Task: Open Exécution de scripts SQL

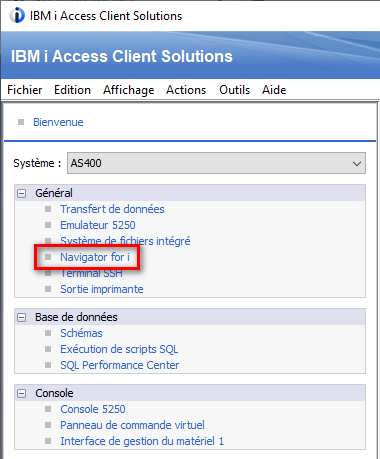Action: [x=119, y=349]
